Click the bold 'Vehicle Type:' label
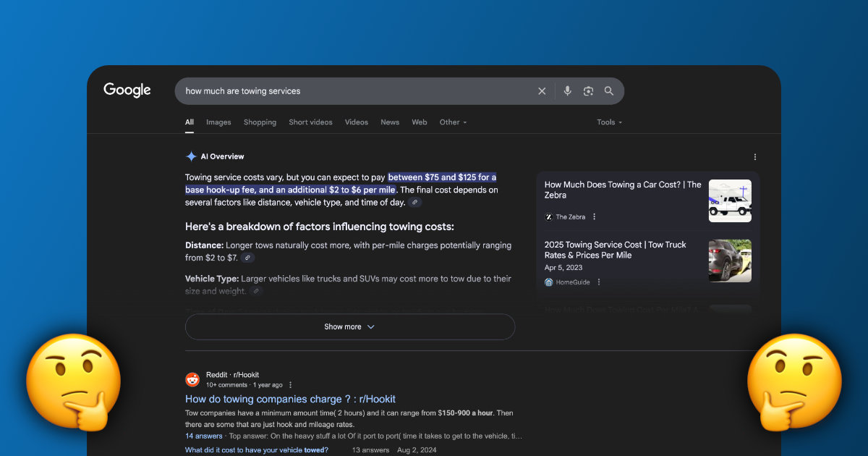 pyautogui.click(x=212, y=279)
